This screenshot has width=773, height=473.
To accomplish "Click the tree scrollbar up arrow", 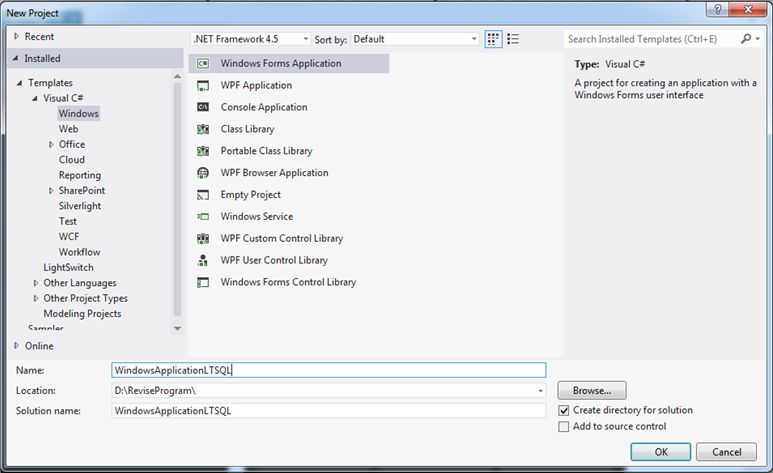I will (x=177, y=76).
